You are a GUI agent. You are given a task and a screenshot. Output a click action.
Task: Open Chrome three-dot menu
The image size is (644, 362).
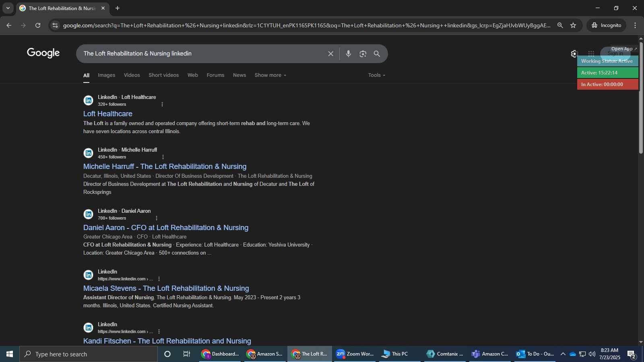click(x=635, y=25)
